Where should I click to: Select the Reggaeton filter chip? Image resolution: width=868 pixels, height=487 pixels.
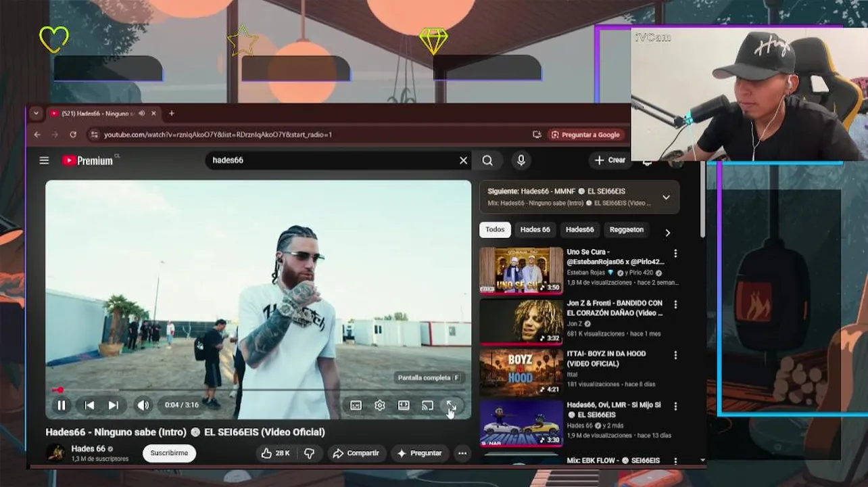[x=627, y=230]
